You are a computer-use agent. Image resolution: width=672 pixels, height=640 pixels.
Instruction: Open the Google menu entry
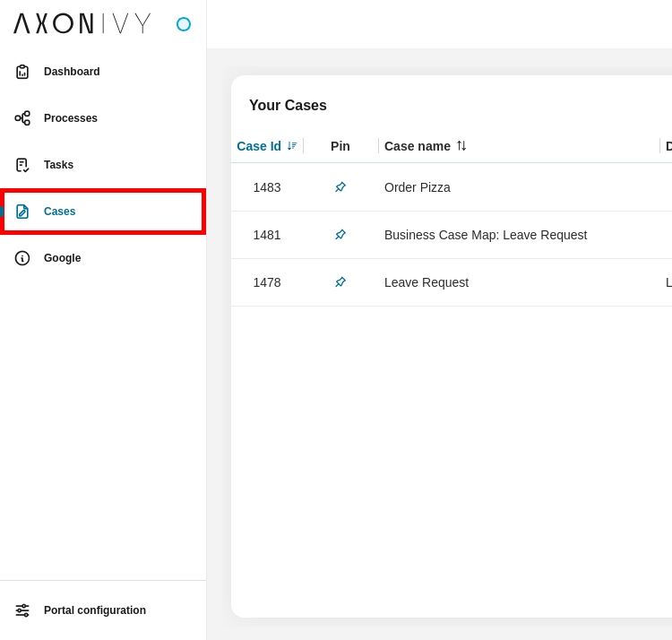tap(103, 258)
